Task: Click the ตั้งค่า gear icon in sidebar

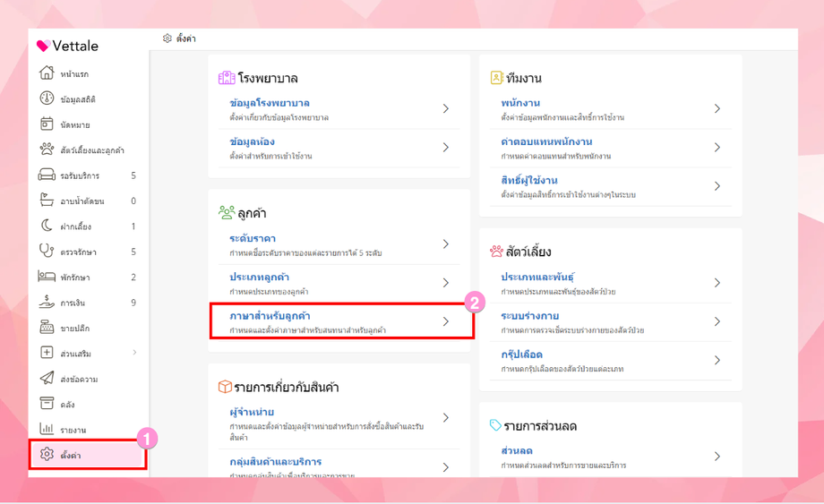Action: pos(47,454)
